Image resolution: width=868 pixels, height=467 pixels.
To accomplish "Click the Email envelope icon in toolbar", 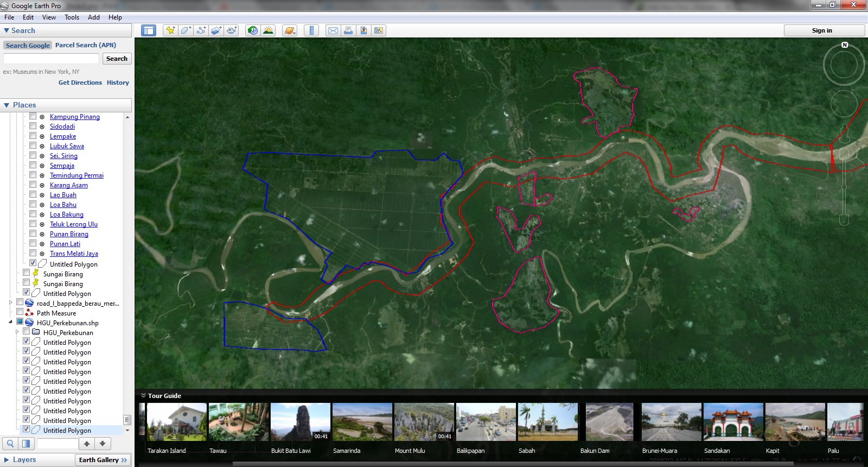I will coord(333,30).
